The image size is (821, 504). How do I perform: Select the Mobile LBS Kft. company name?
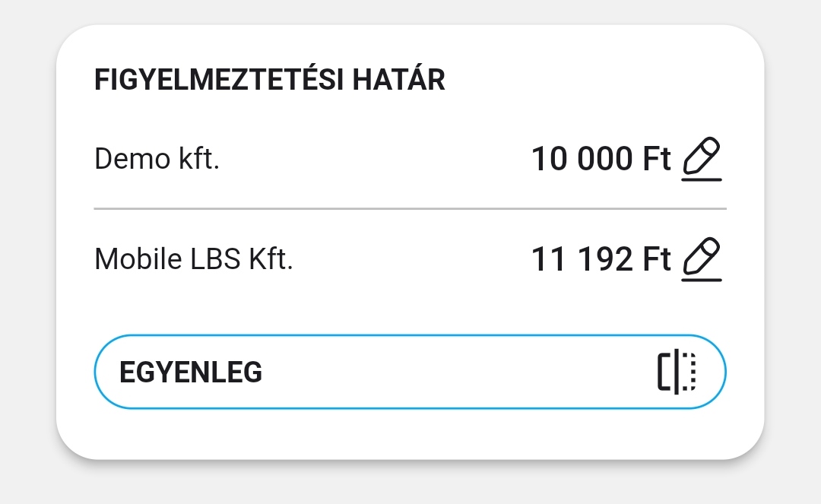coord(193,260)
